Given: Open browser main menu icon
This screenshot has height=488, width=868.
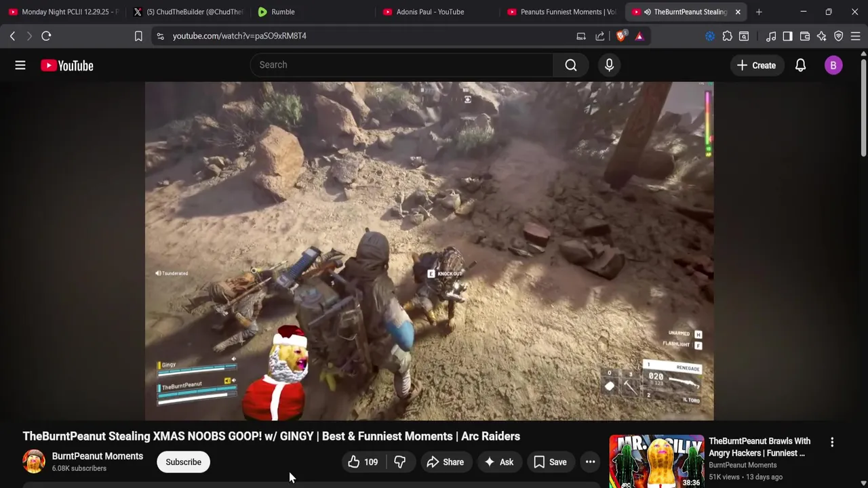Looking at the screenshot, I should click(x=856, y=36).
